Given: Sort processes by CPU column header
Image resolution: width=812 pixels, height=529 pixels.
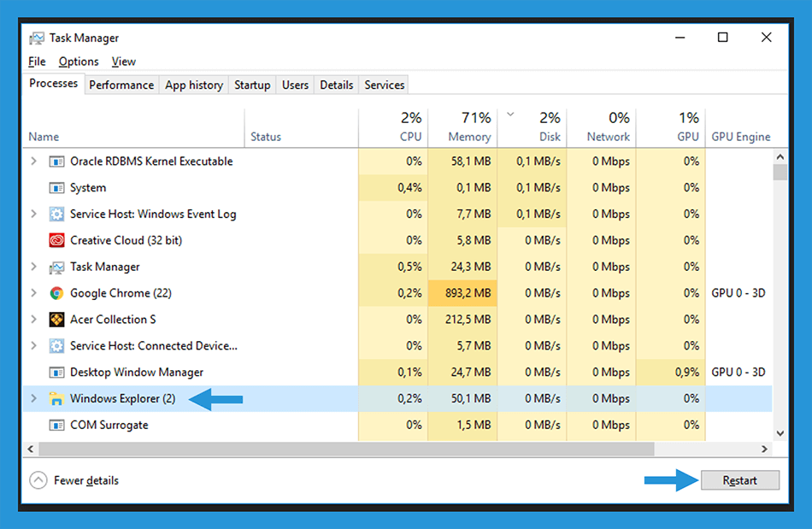Looking at the screenshot, I should pyautogui.click(x=393, y=128).
